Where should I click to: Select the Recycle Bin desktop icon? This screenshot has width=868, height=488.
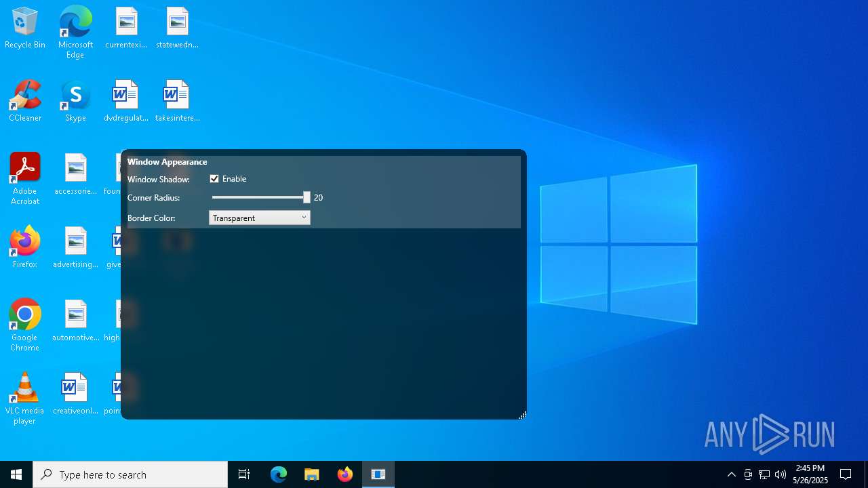[25, 28]
